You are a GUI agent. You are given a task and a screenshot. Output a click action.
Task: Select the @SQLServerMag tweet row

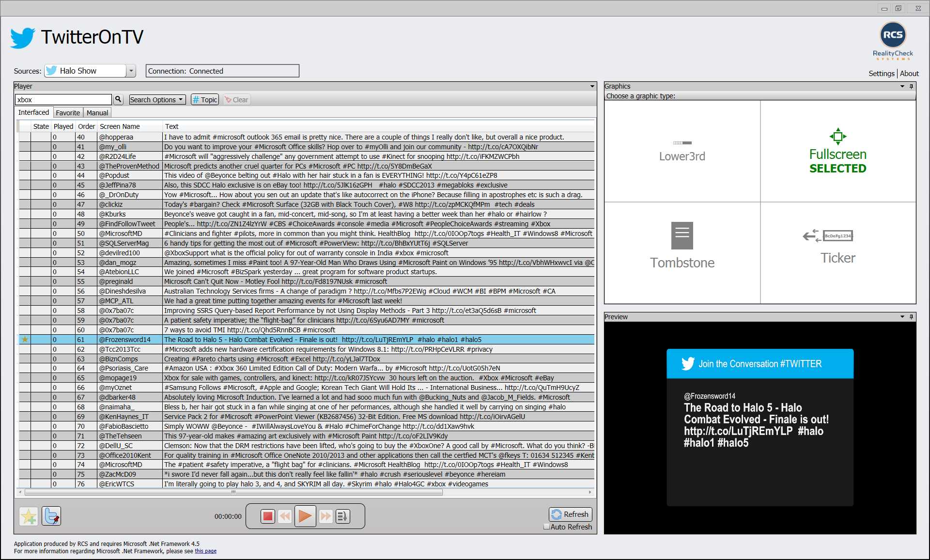[x=306, y=243]
